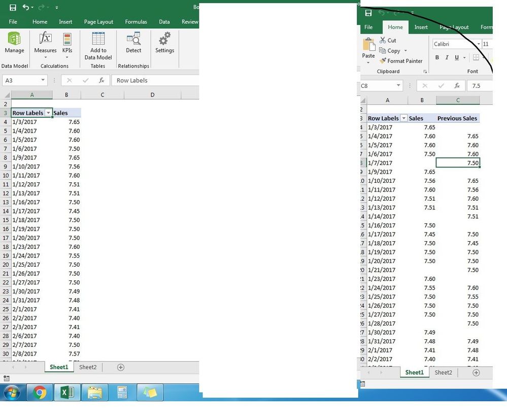This screenshot has width=507, height=420.
Task: Select row 10 header in left window
Action: coord(6,175)
